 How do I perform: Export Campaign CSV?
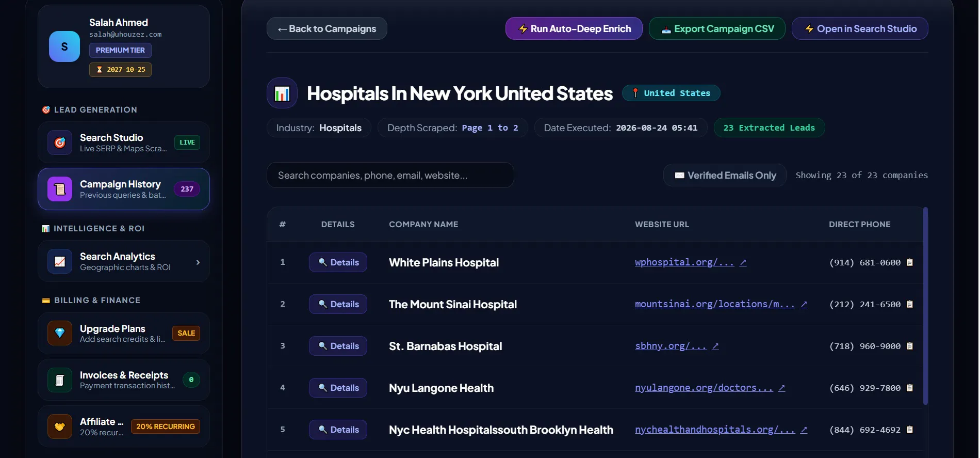[717, 28]
